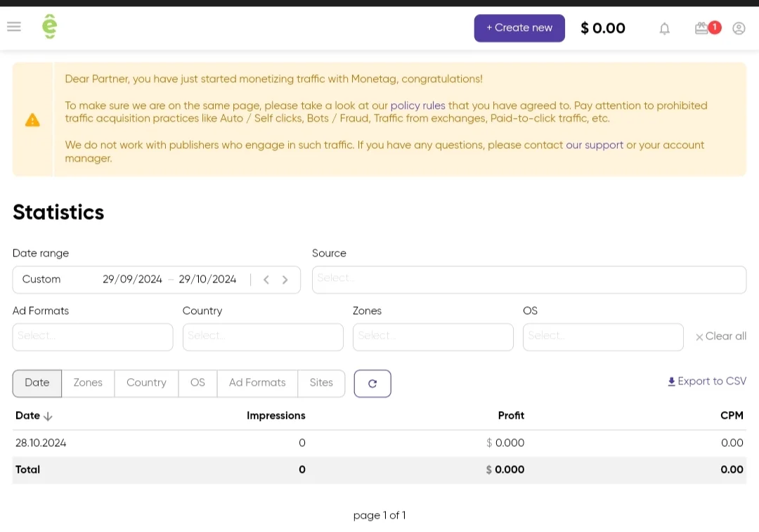759x532 pixels.
Task: Click the Total row $ 0.000 profit
Action: pyautogui.click(x=505, y=469)
